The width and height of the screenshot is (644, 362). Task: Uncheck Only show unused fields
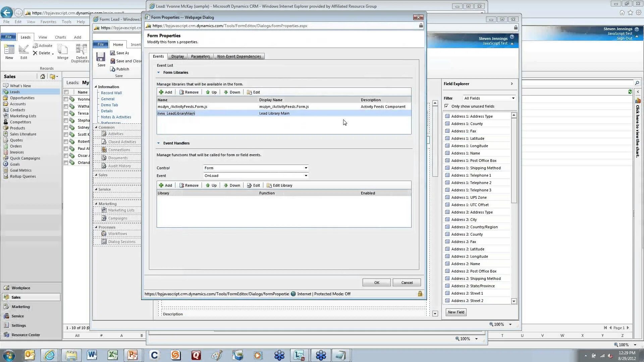tap(446, 106)
